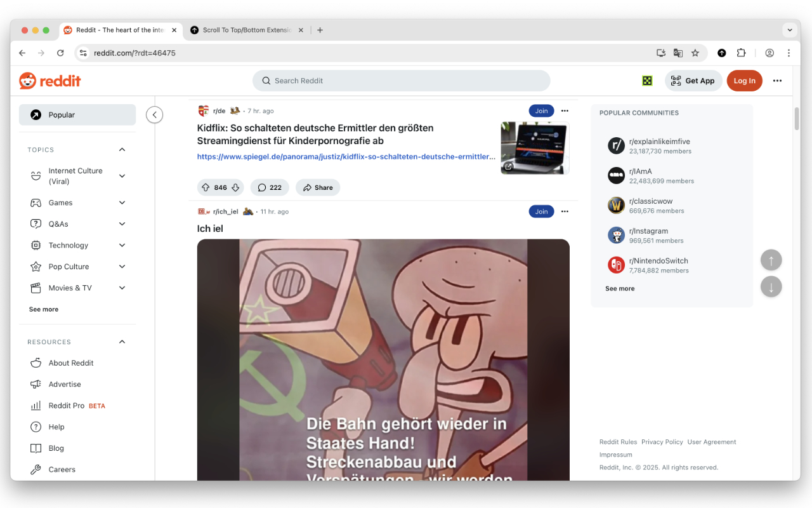
Task: Open more options for the r/de post
Action: [565, 111]
